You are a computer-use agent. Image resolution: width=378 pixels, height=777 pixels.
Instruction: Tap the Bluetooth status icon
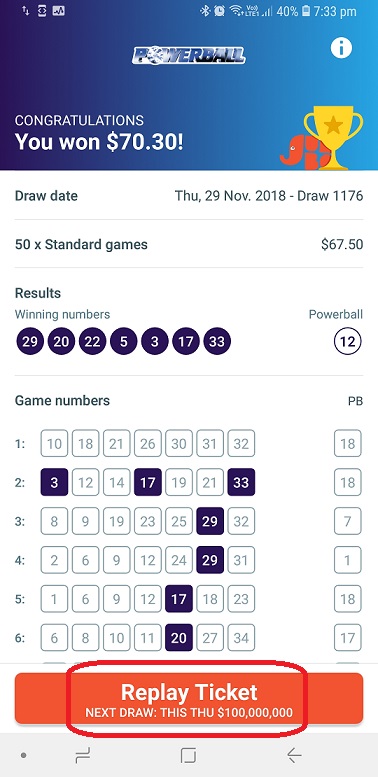[205, 11]
